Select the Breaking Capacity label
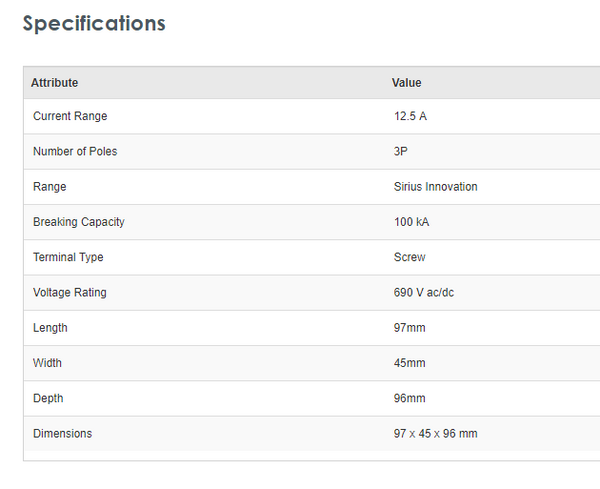 click(79, 222)
